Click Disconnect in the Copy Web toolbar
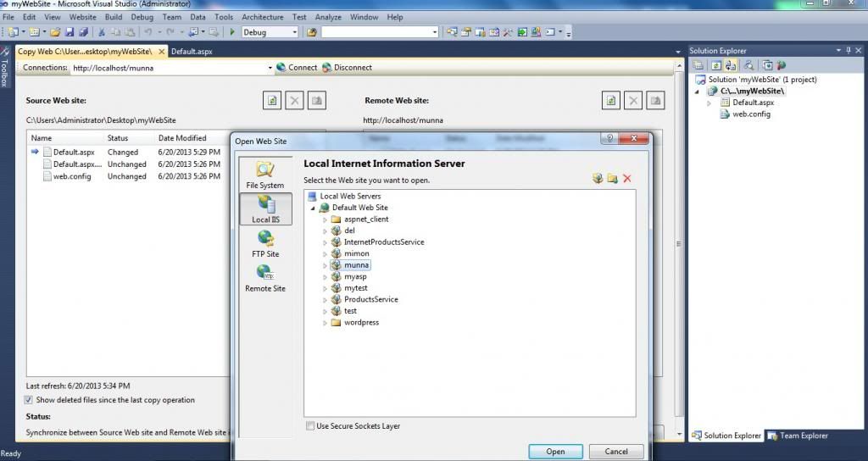This screenshot has height=461, width=868. click(x=347, y=68)
